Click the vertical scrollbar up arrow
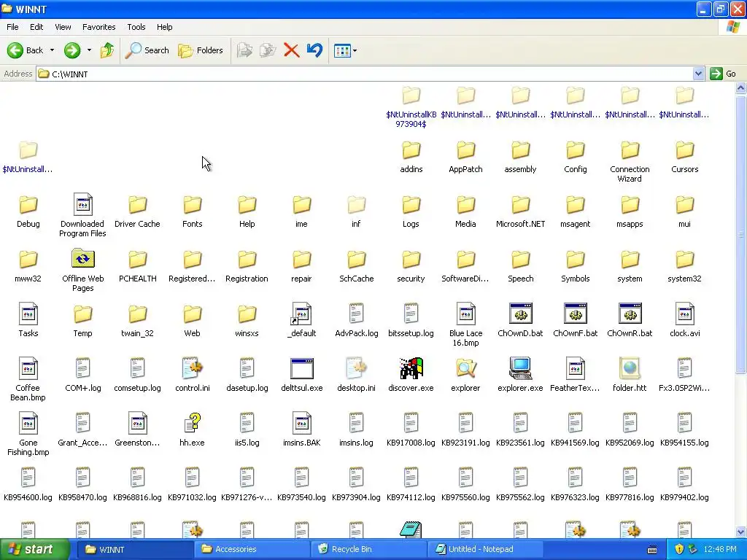This screenshot has height=560, width=747. (741, 88)
